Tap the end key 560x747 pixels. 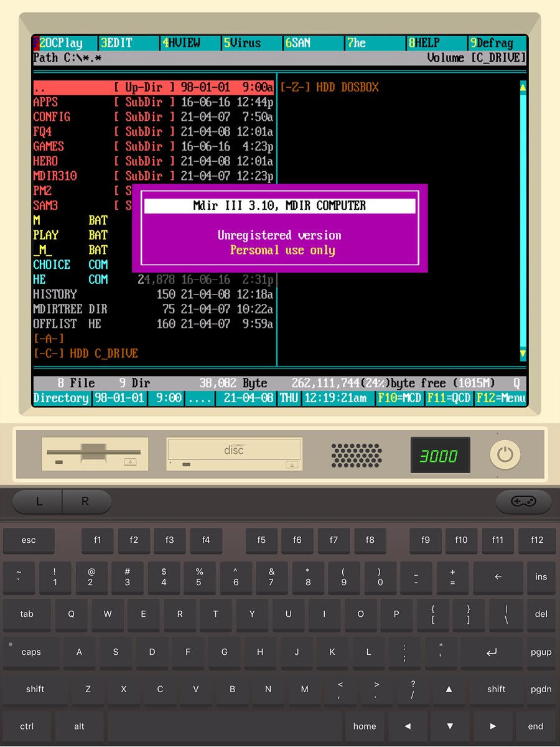[x=536, y=726]
